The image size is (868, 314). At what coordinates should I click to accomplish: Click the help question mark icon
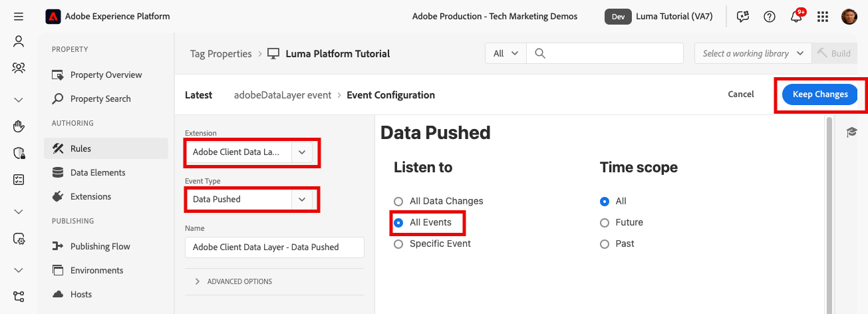point(770,17)
